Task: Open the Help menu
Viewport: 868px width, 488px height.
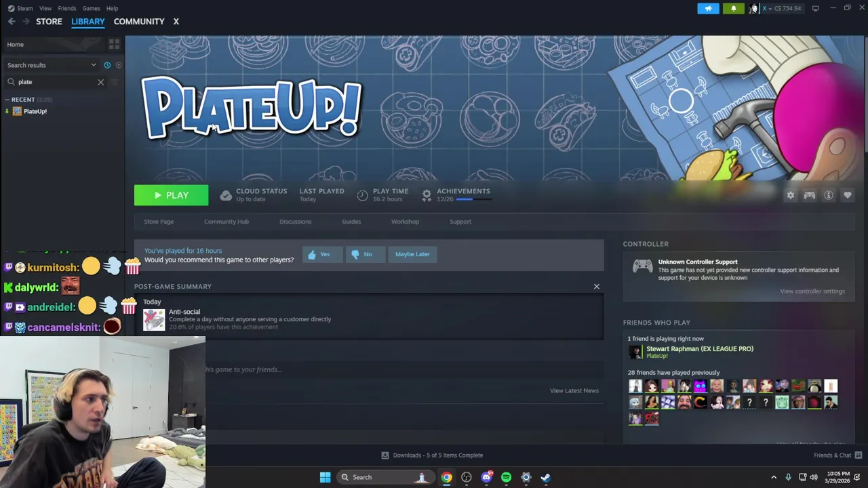Action: pyautogui.click(x=112, y=8)
